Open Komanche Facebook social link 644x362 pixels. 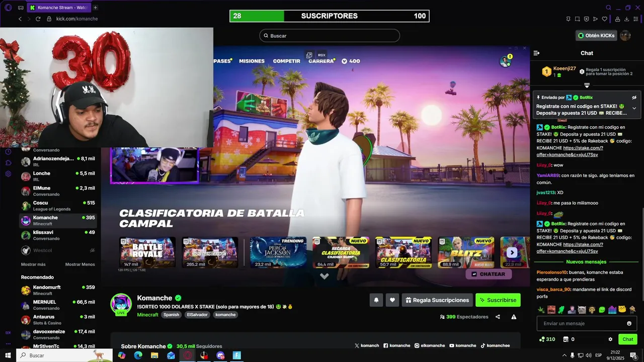click(397, 345)
